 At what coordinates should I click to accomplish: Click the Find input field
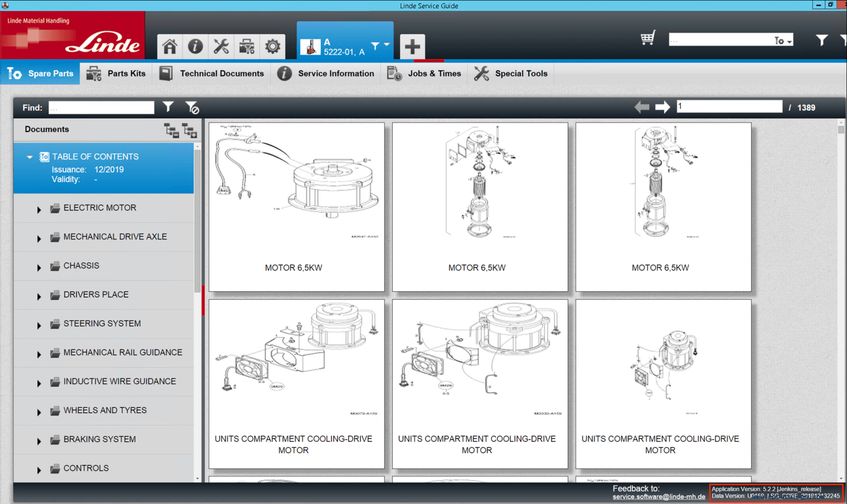tap(102, 107)
